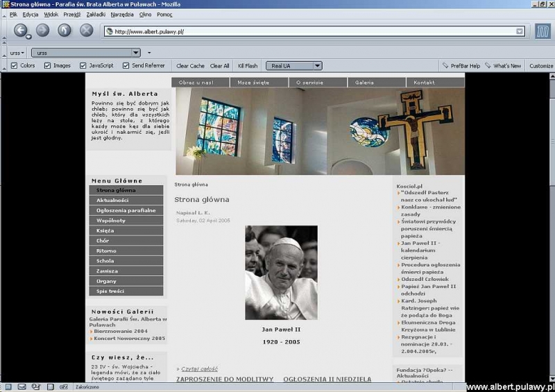Image resolution: width=555 pixels, height=392 pixels.
Task: Open Mail from the envelope status icon
Action: (22, 387)
